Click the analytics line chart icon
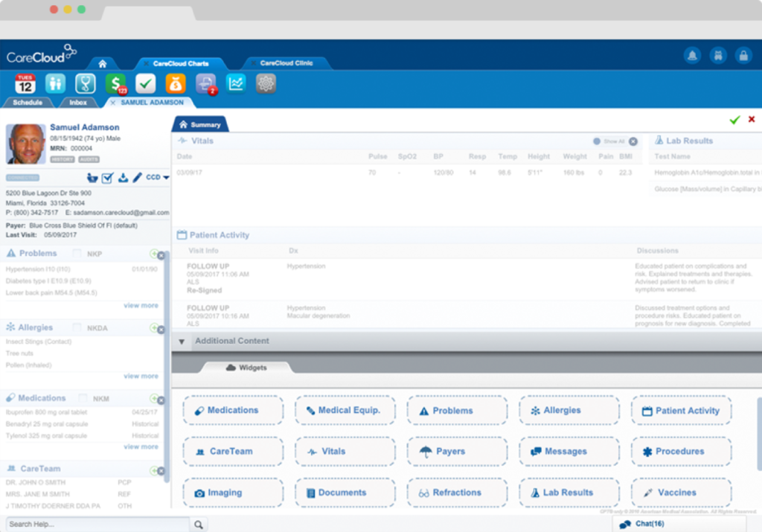The image size is (762, 532). click(236, 83)
